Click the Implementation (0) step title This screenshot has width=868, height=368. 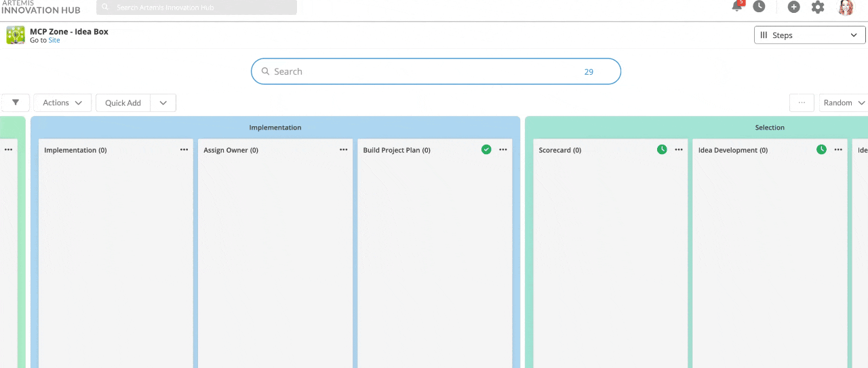click(x=75, y=150)
